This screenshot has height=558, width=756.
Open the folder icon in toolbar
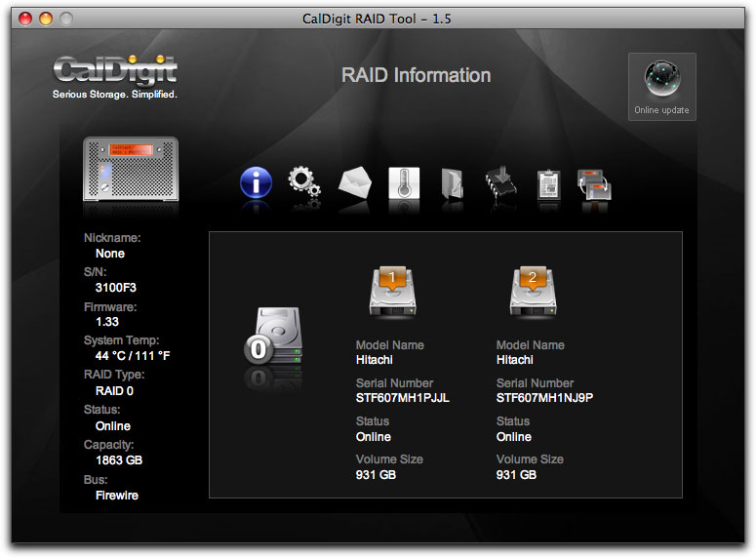453,183
